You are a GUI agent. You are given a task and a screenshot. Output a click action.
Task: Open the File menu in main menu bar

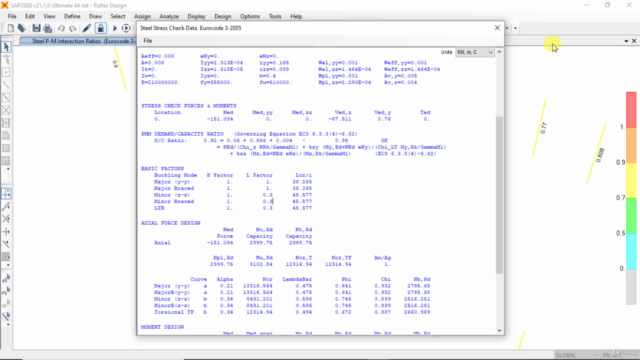pos(12,16)
